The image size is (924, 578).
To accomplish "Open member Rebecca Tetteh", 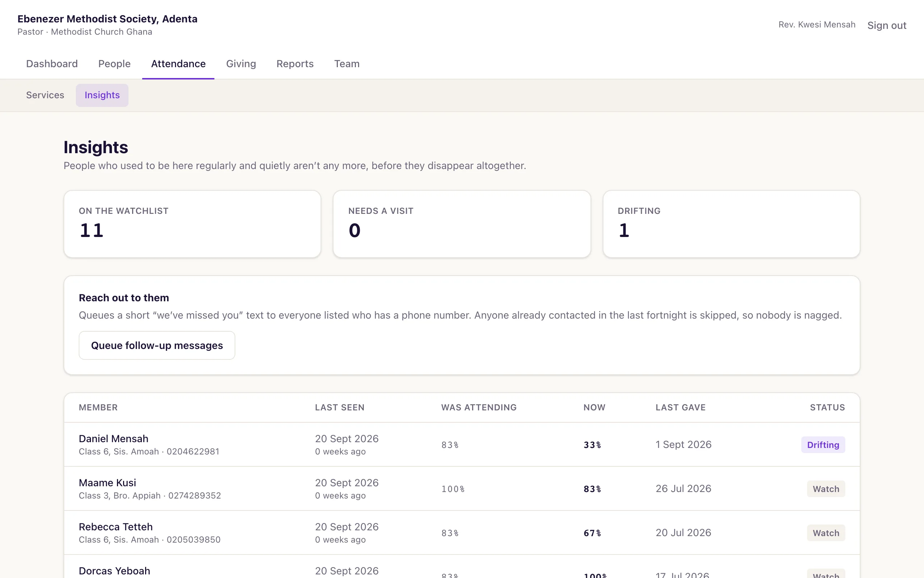I will [116, 526].
